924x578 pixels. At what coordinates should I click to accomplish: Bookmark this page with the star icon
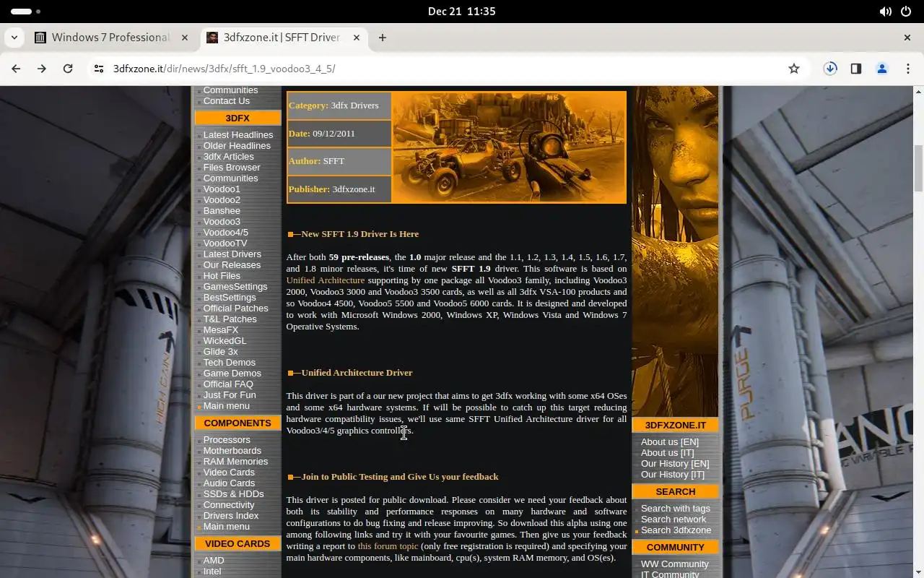point(794,69)
